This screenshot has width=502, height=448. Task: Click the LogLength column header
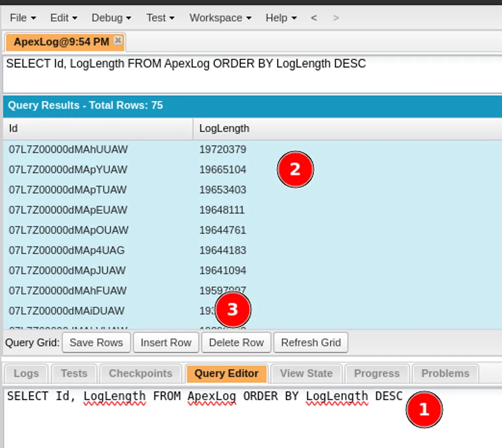tap(347, 128)
